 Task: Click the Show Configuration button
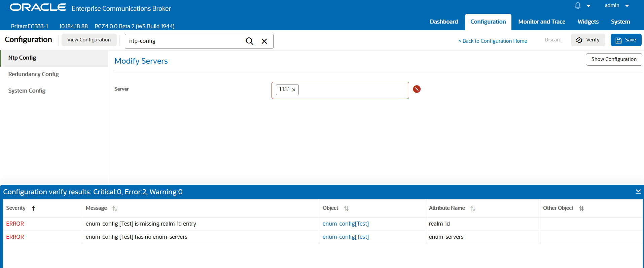point(614,59)
